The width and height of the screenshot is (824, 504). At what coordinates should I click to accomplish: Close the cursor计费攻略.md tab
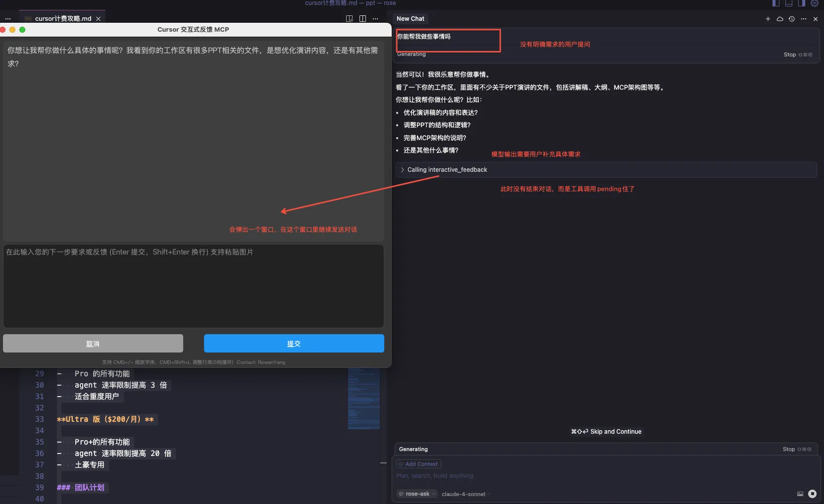pos(98,19)
